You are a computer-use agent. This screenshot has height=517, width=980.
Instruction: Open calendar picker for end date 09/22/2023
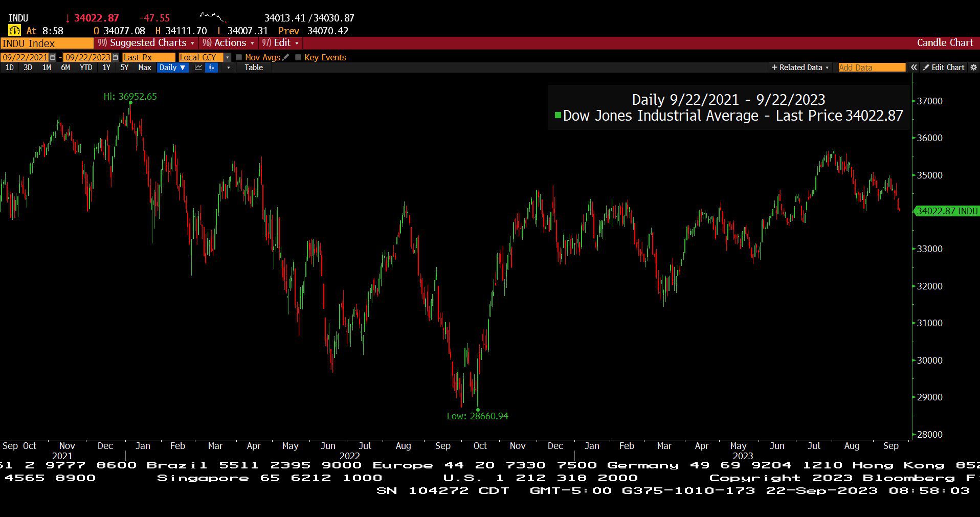115,57
